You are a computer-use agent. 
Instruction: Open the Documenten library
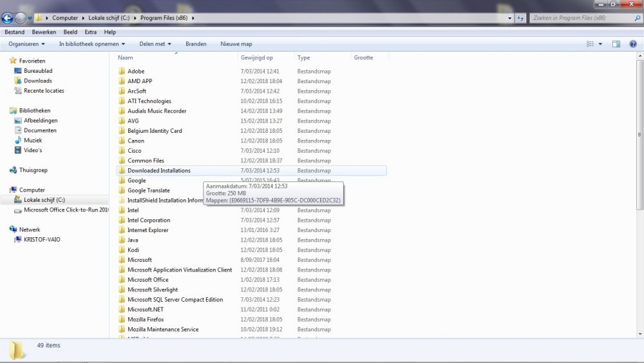[40, 130]
